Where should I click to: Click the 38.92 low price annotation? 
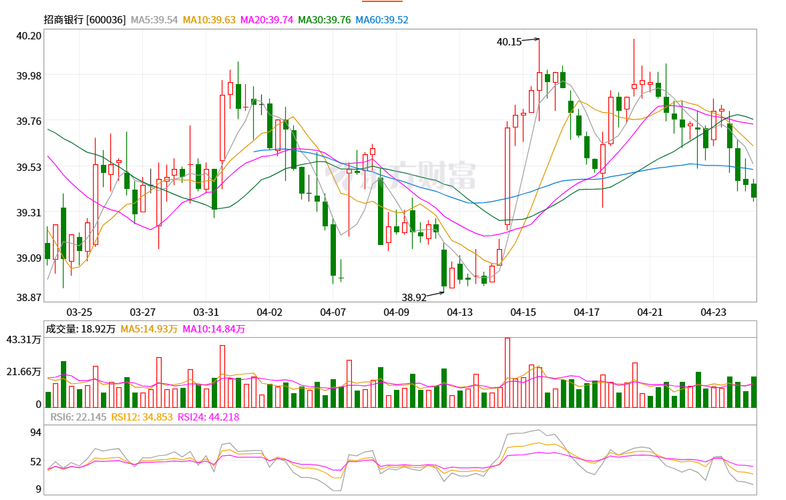(414, 297)
